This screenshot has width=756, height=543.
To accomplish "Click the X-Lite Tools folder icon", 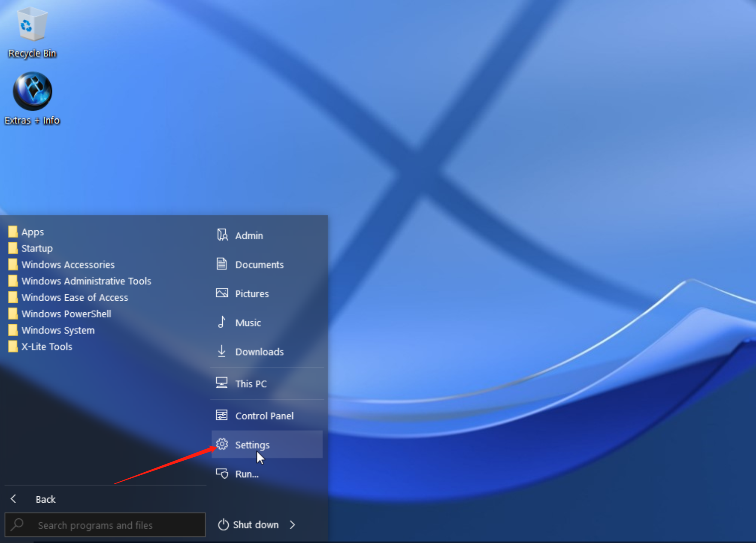I will coord(13,346).
